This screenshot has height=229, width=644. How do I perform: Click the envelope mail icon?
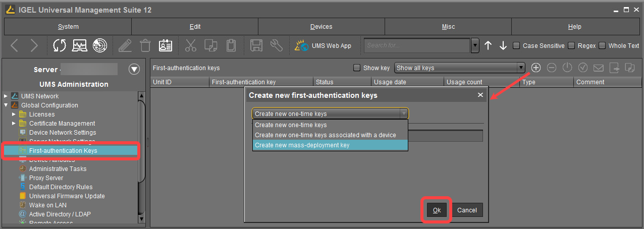[599, 68]
